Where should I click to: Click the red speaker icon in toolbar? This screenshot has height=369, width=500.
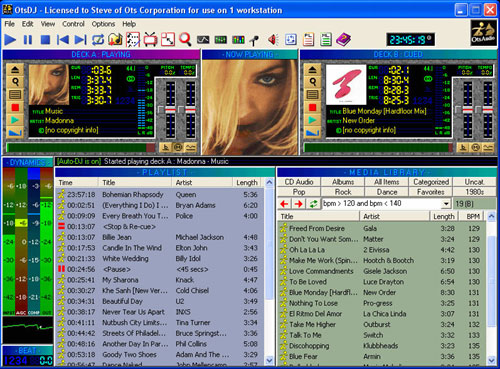point(273,40)
